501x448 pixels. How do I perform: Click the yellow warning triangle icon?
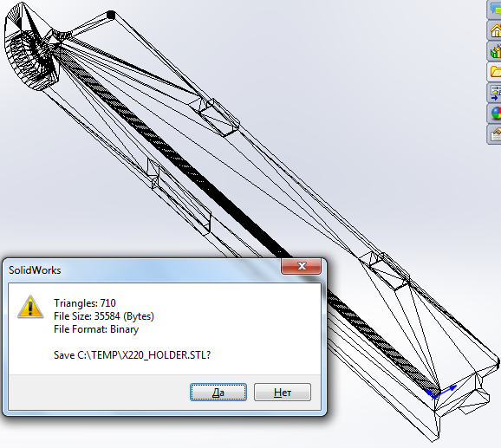pos(30,307)
